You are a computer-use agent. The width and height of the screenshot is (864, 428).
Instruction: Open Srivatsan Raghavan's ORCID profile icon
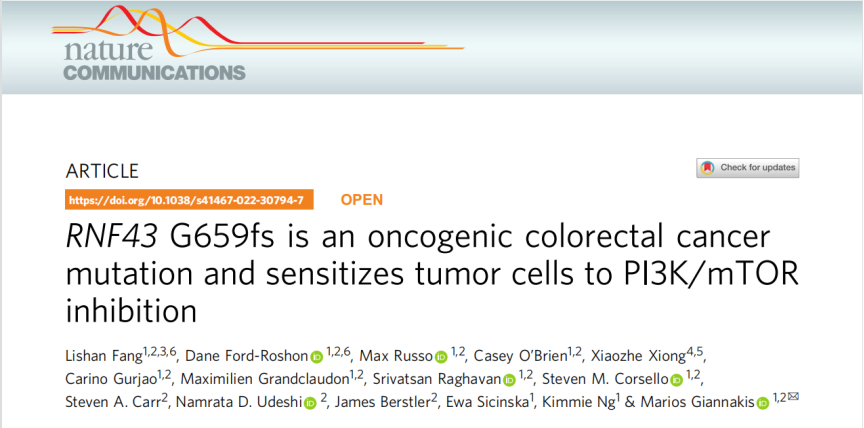509,380
